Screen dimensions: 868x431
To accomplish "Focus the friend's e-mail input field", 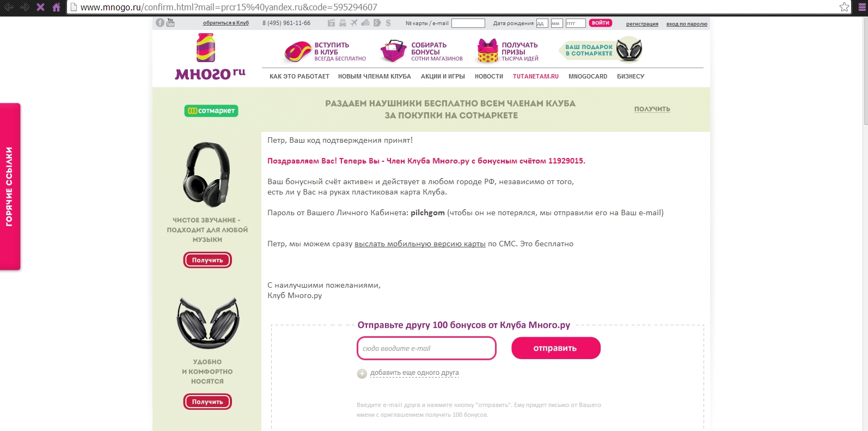I will pos(426,348).
